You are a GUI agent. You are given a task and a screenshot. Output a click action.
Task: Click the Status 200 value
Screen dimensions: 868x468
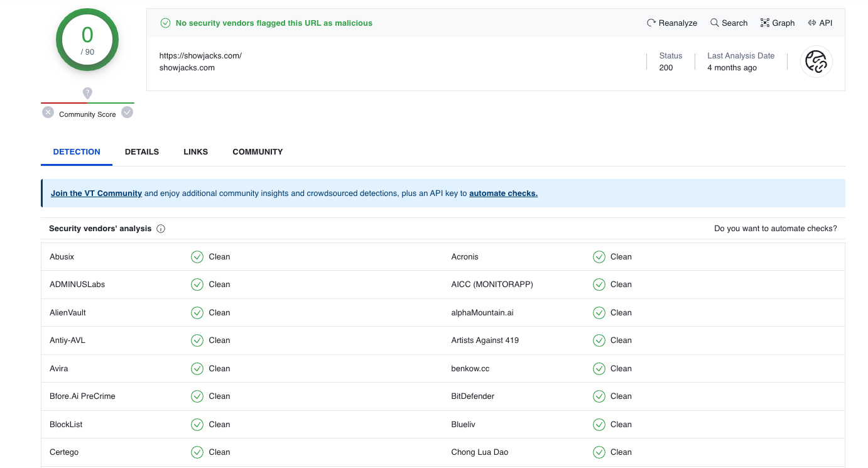click(x=666, y=68)
